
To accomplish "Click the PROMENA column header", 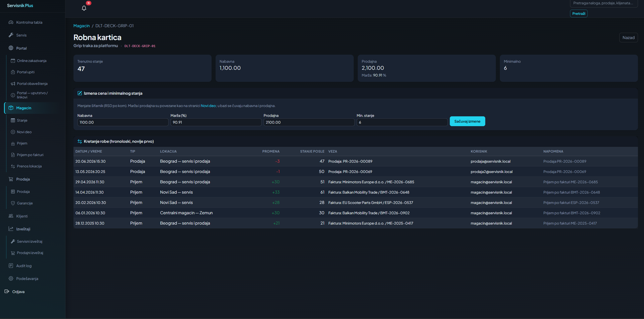I will [271, 151].
